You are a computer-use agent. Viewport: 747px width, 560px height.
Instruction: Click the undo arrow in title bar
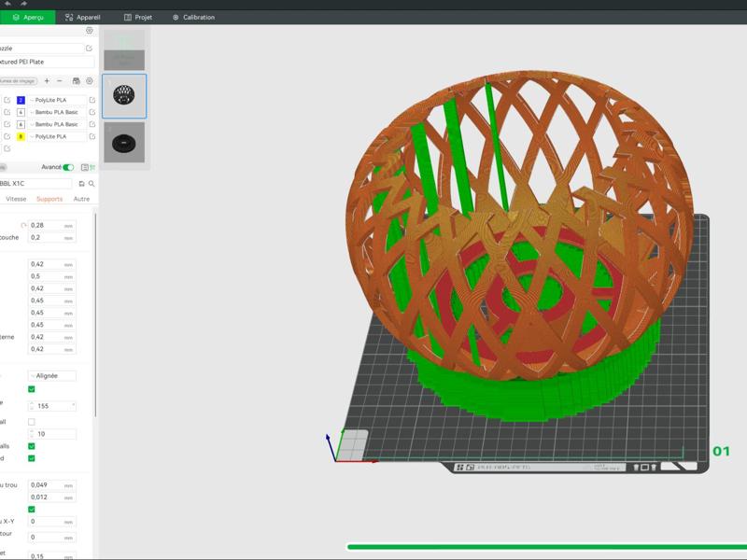tap(8, 4)
